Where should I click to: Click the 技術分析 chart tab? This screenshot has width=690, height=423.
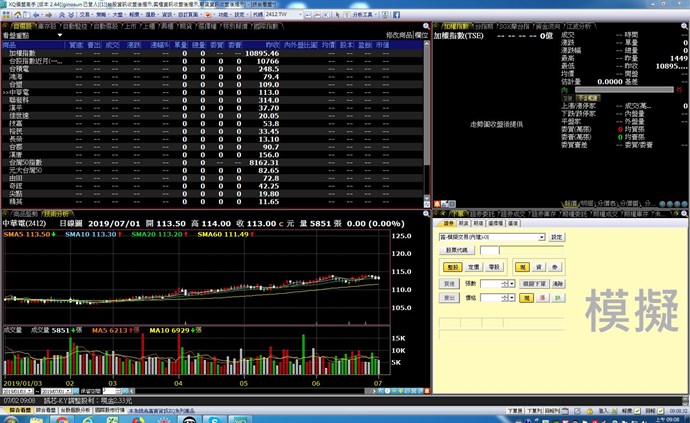pyautogui.click(x=57, y=214)
